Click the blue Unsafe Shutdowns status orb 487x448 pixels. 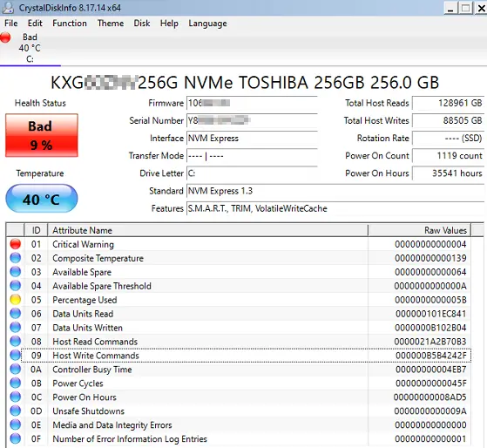point(15,411)
